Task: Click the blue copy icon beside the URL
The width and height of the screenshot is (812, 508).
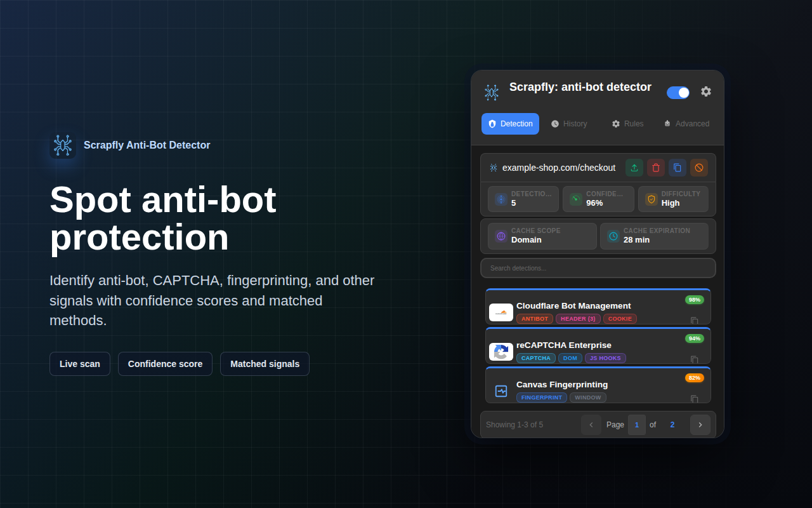Action: 678,168
